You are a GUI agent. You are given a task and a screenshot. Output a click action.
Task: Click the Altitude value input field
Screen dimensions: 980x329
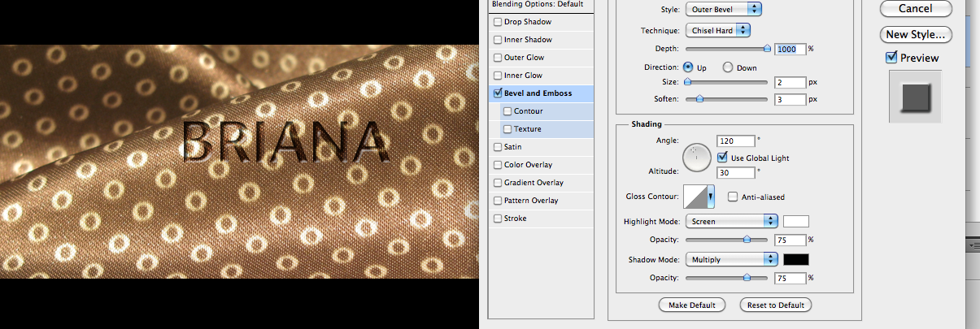coord(735,172)
